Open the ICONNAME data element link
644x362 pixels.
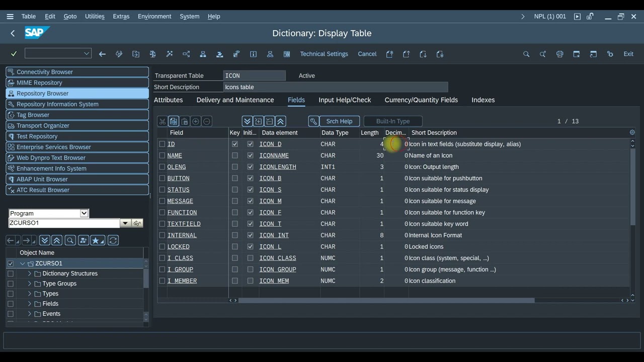(x=274, y=155)
